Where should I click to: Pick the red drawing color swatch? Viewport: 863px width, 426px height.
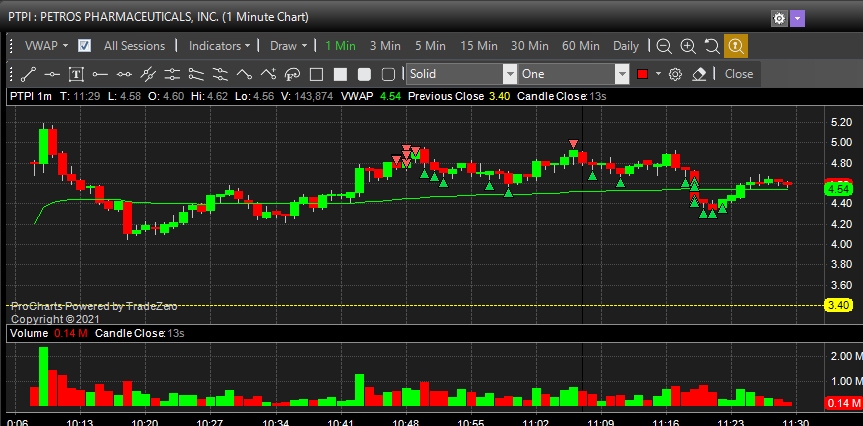642,74
